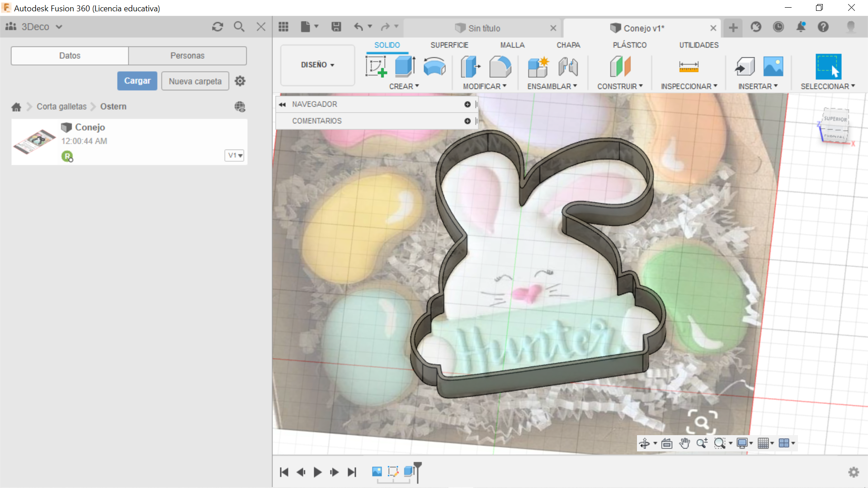Click the Offset Plane construct icon
The image size is (868, 488).
click(620, 67)
